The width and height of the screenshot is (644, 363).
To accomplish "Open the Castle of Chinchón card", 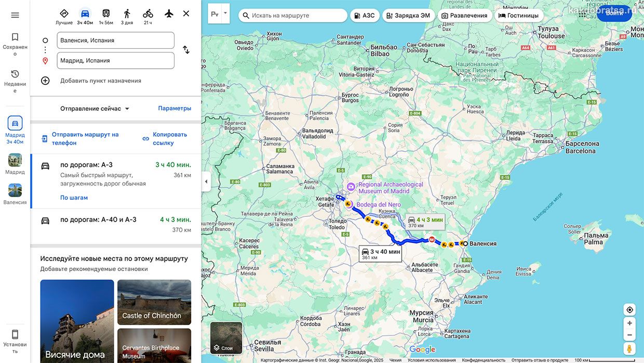I will 154,302.
